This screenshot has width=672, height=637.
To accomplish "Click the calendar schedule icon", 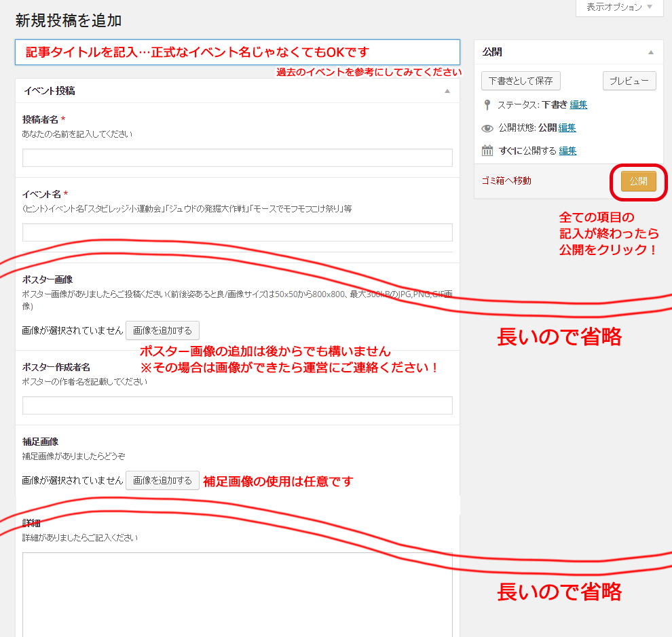I will coord(487,151).
